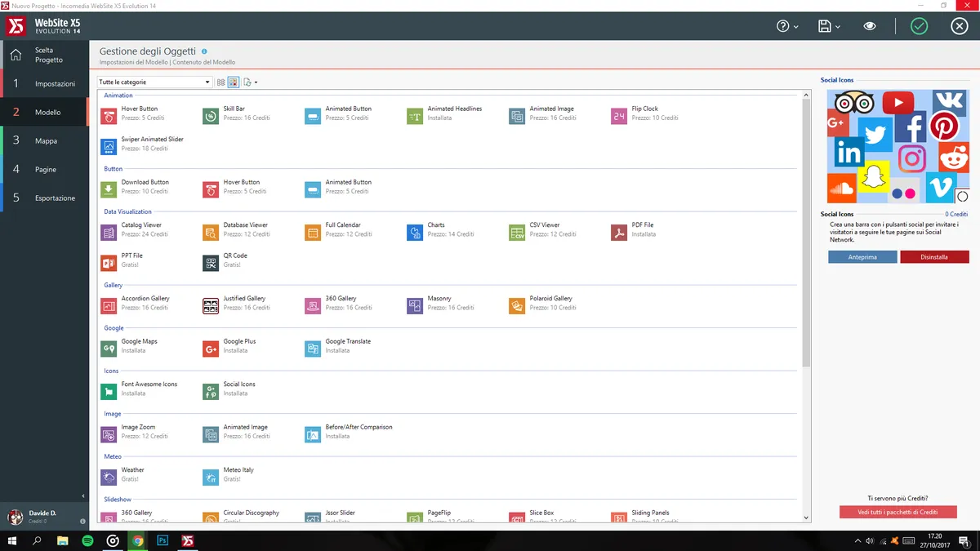Click the Social Icons preview thumbnail

pos(898,146)
